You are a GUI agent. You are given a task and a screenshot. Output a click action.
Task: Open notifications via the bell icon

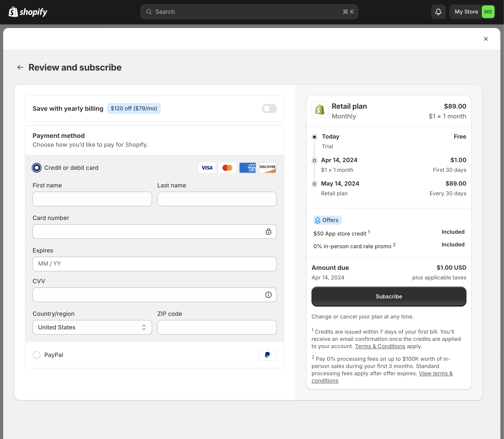[x=438, y=12]
